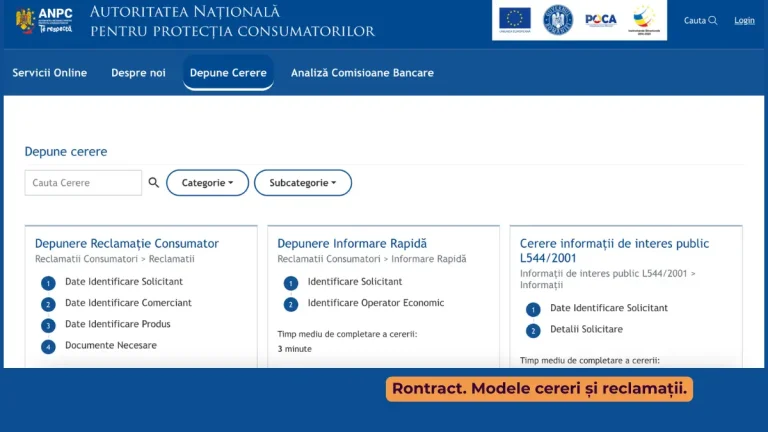This screenshot has height=432, width=768.
Task: Click step 4 icon for Documente Necesare
Action: click(x=48, y=347)
